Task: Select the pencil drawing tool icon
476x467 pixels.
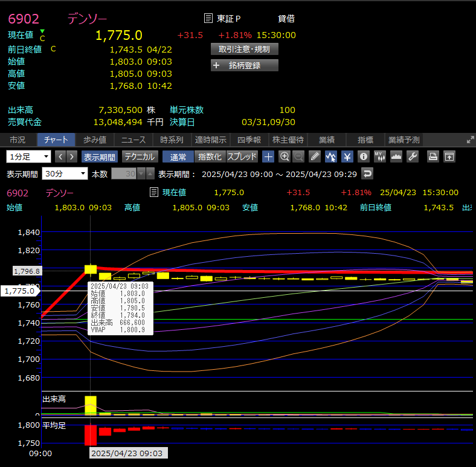Action: tap(315, 157)
